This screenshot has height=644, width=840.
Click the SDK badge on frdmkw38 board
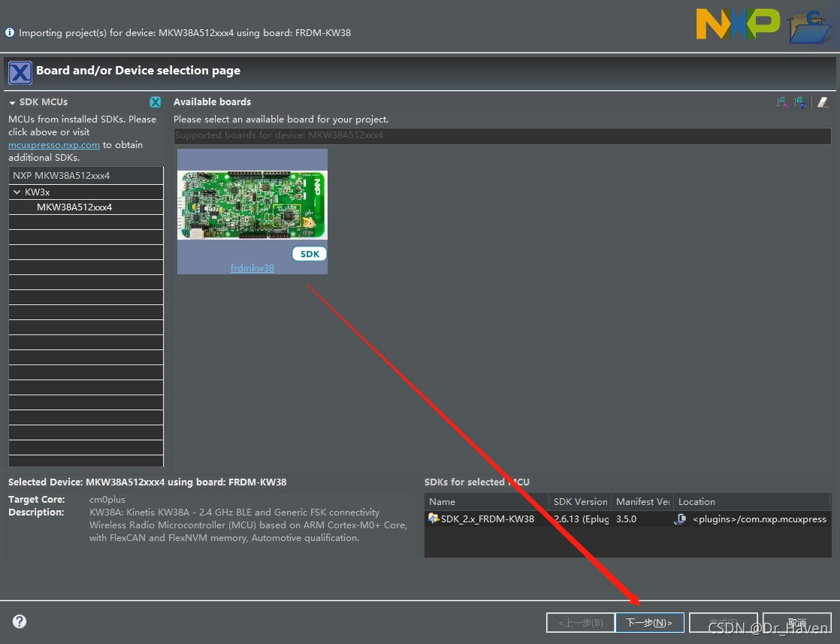coord(310,254)
